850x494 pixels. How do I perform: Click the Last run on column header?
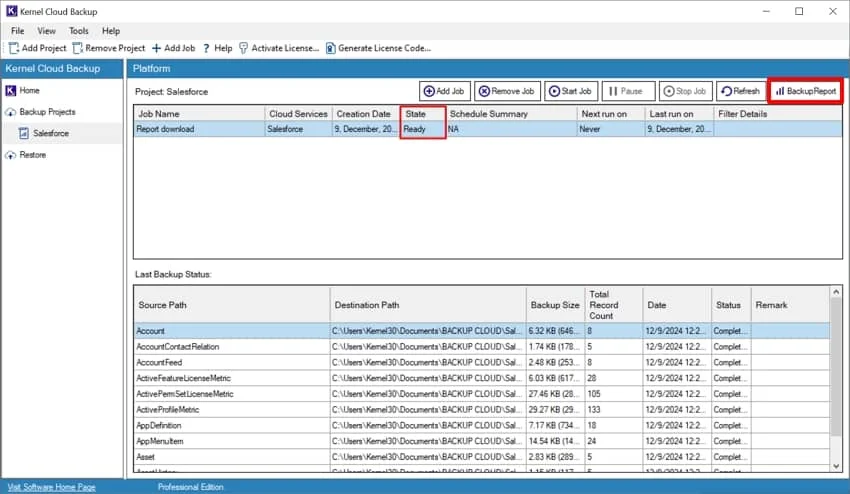(679, 114)
